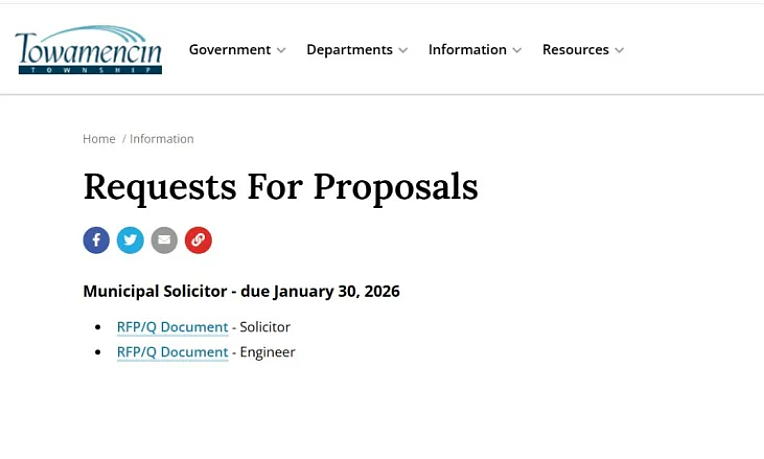Expand the Government menu chevron
Image resolution: width=764 pixels, height=459 pixels.
(281, 50)
